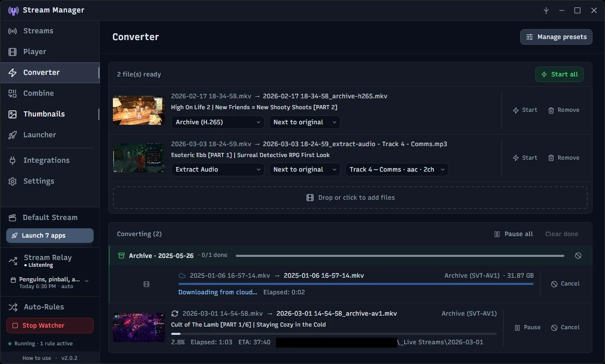The height and width of the screenshot is (364, 605).
Task: Remove the High On Life file from queue
Action: [564, 110]
